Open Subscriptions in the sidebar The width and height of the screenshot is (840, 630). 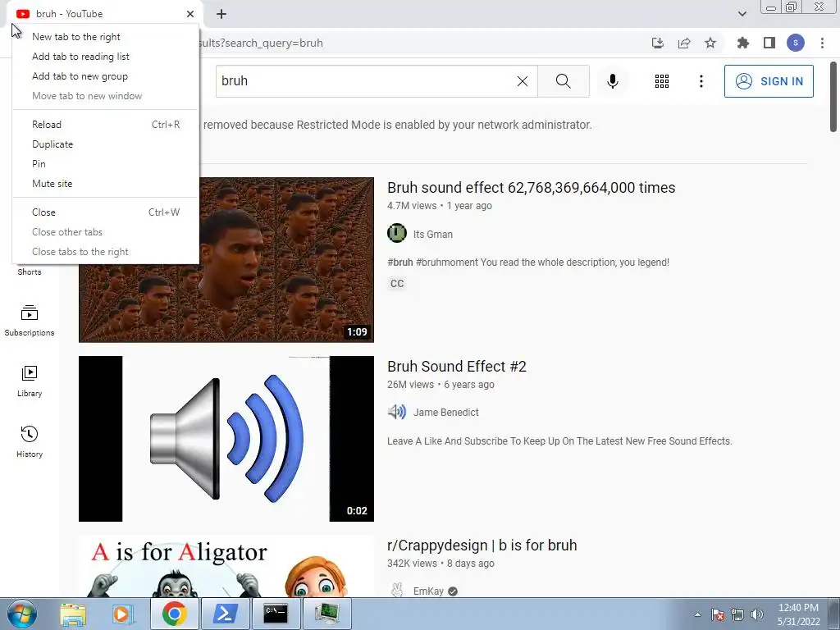[x=30, y=321]
